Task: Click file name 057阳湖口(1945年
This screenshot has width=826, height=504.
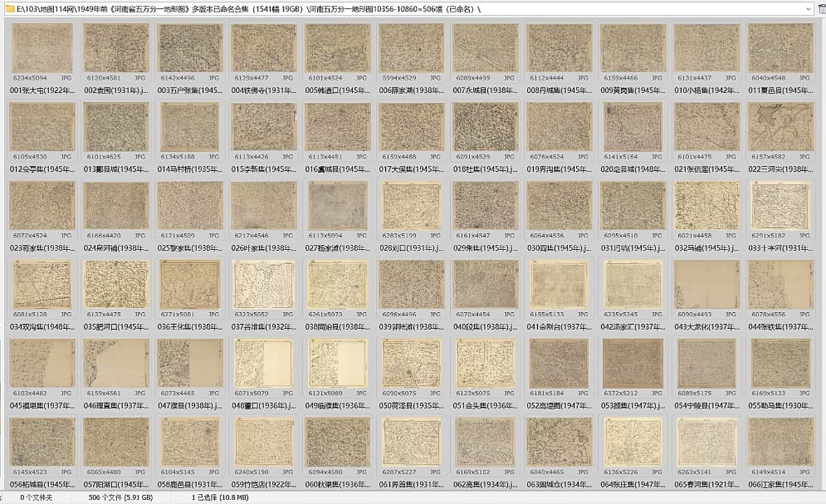Action: (x=116, y=484)
